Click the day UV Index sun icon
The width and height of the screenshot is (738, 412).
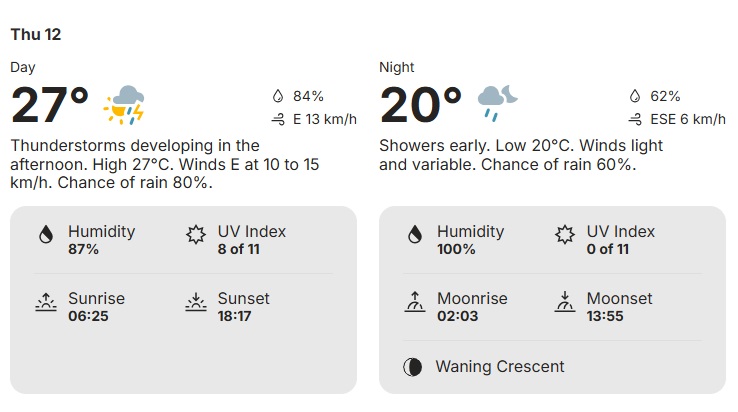pyautogui.click(x=196, y=235)
